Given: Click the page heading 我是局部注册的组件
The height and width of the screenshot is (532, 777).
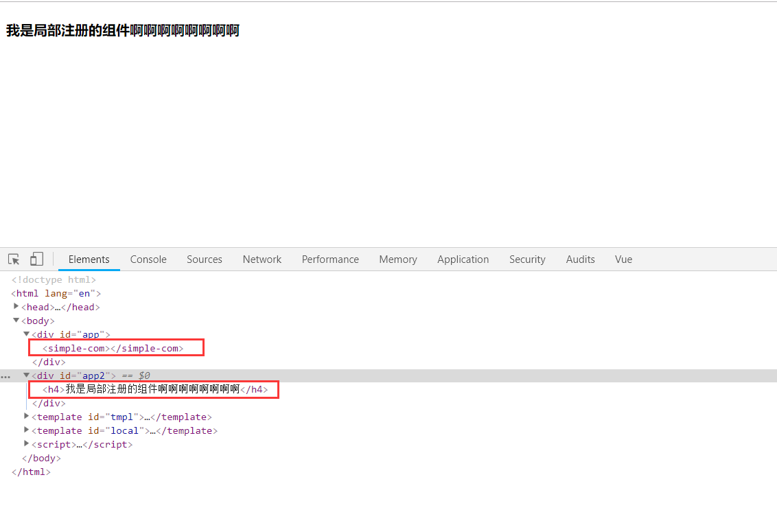Looking at the screenshot, I should click(x=122, y=30).
